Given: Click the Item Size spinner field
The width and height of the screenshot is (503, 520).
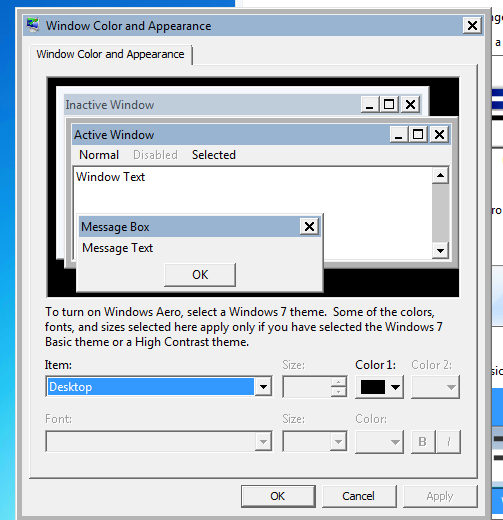Looking at the screenshot, I should point(314,387).
